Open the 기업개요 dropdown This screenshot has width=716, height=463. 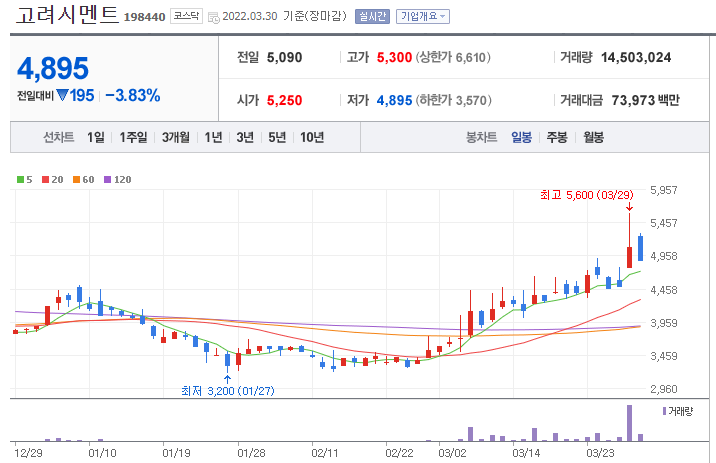[423, 16]
